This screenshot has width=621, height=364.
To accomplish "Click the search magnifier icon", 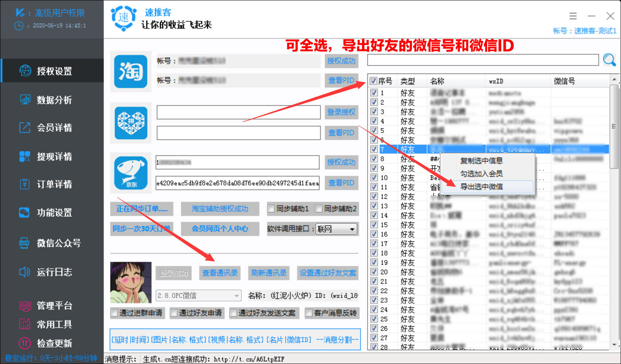I will pyautogui.click(x=610, y=60).
